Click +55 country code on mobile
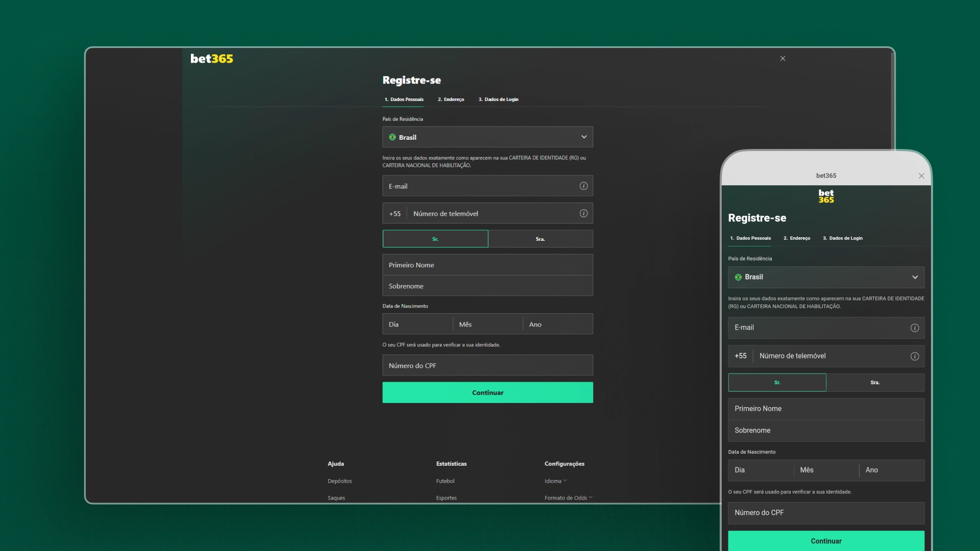 [x=741, y=356]
